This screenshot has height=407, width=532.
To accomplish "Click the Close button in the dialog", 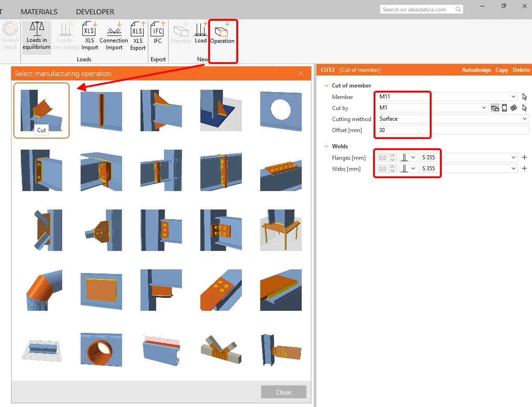I will [284, 392].
